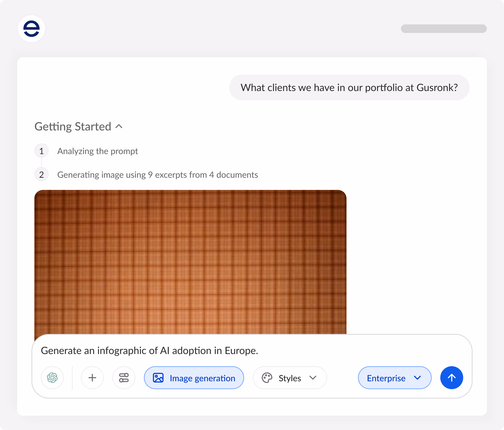
Task: Click the OpenAI model icon button
Action: pyautogui.click(x=52, y=378)
